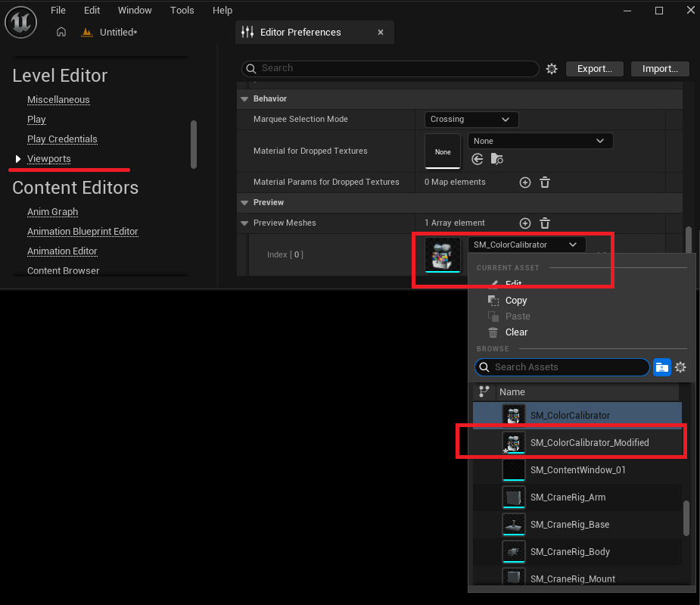
Task: Select SM_CraneRig_Base in asset list
Action: pyautogui.click(x=577, y=525)
